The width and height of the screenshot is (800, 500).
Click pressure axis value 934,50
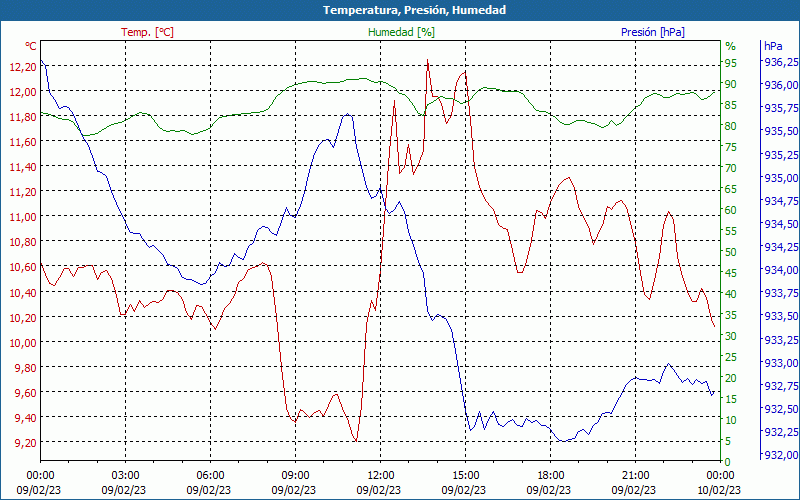[x=781, y=224]
